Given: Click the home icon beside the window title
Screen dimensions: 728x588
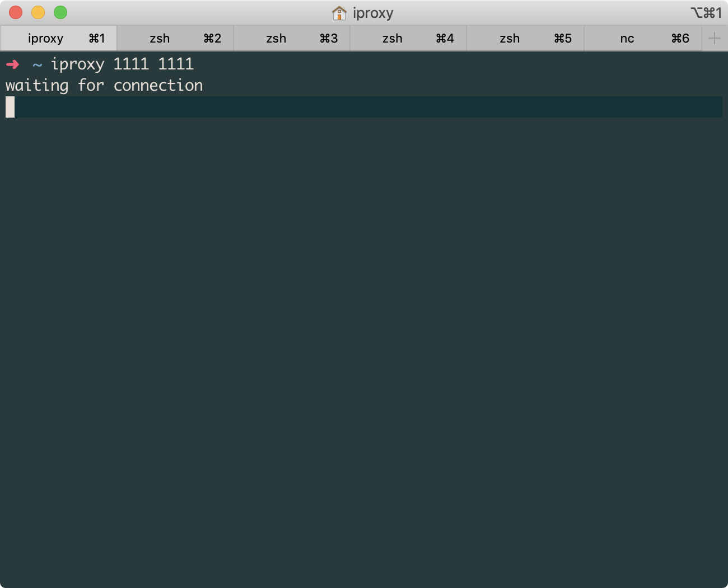Looking at the screenshot, I should tap(339, 12).
